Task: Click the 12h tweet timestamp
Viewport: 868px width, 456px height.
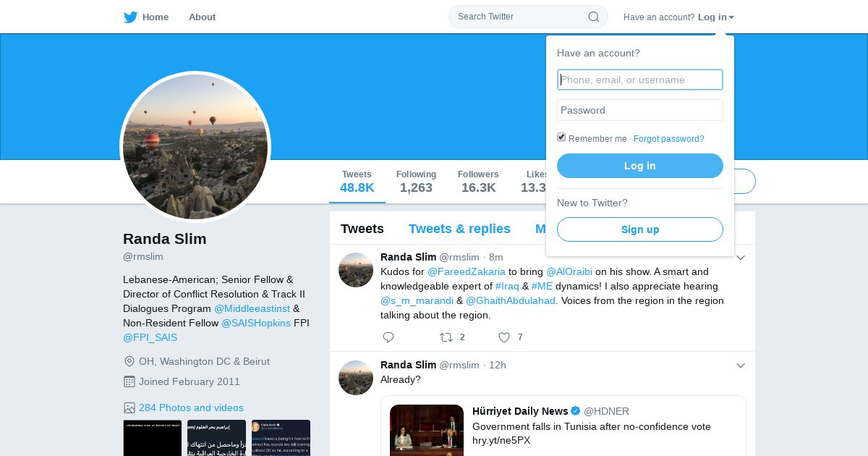Action: pyautogui.click(x=498, y=365)
